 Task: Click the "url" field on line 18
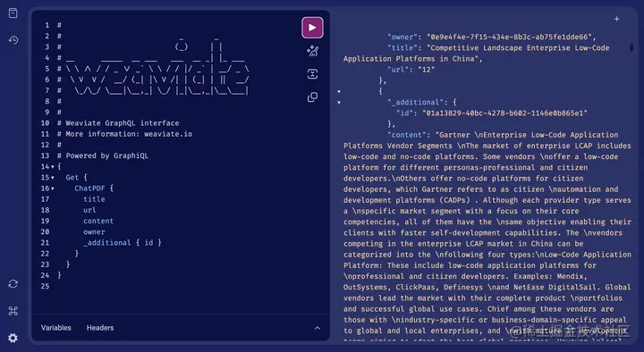(x=89, y=210)
